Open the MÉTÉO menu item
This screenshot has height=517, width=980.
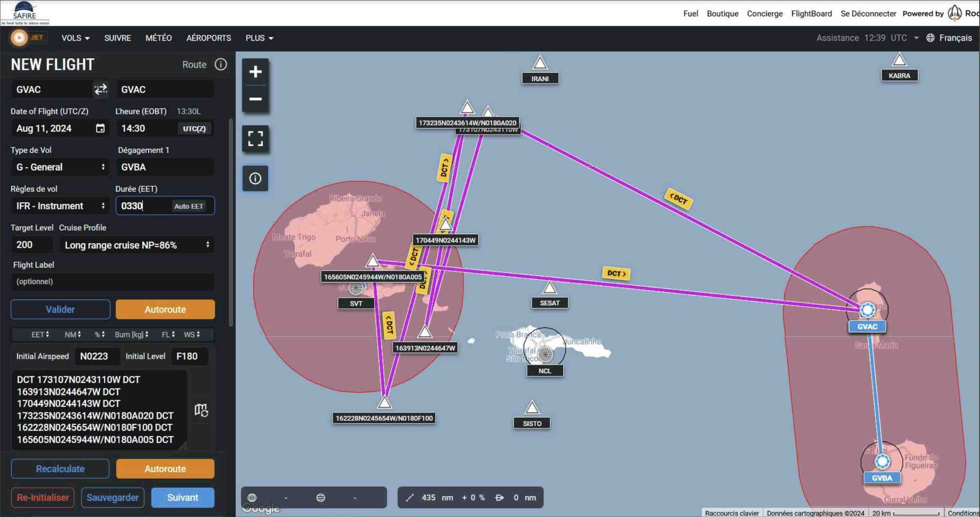point(159,38)
